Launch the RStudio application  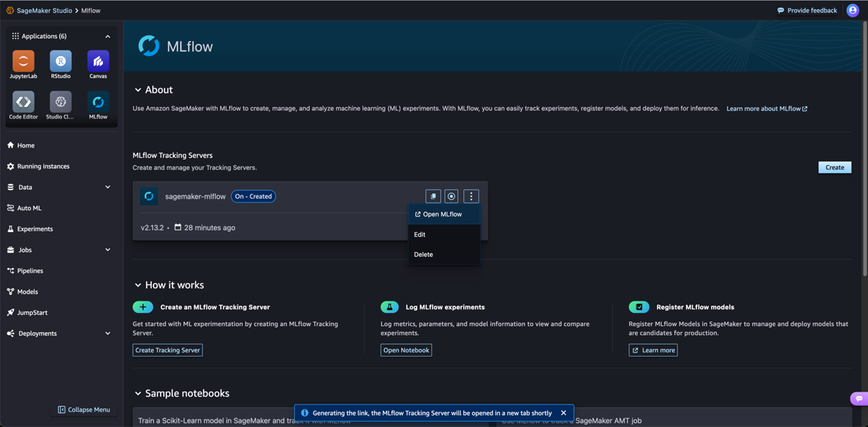(x=60, y=61)
